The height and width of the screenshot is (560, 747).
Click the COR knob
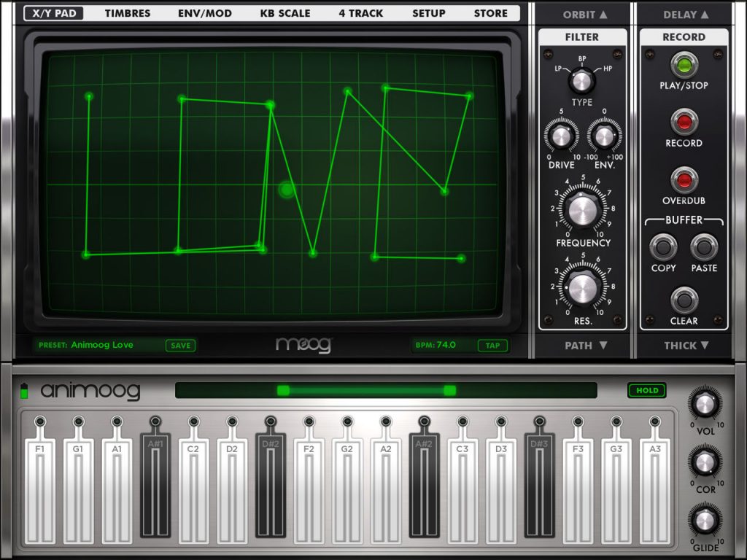click(x=705, y=462)
